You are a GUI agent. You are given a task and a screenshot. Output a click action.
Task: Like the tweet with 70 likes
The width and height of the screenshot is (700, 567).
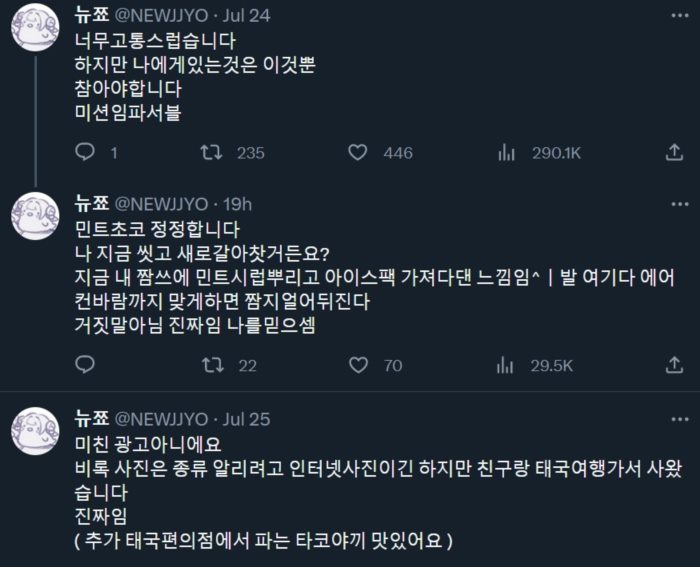358,366
